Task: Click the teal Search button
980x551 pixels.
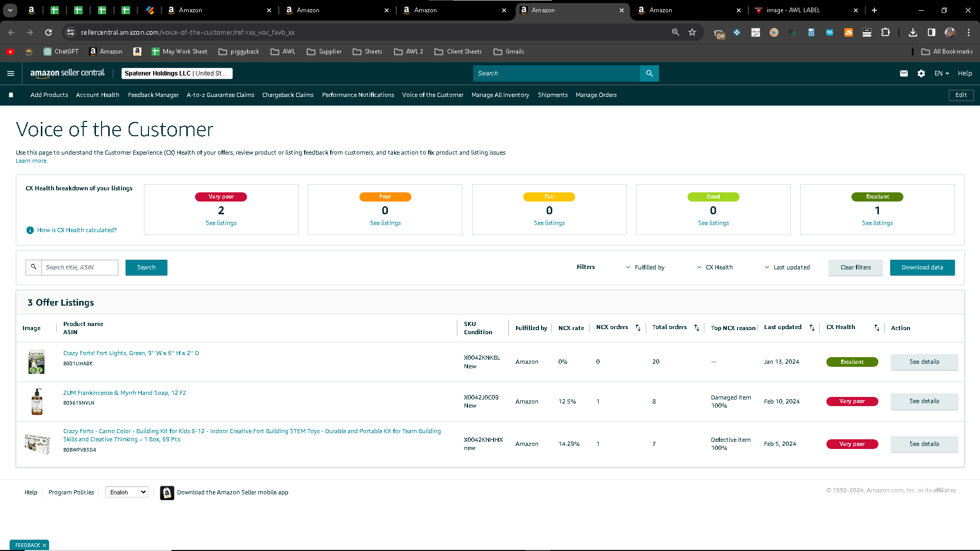Action: 146,267
